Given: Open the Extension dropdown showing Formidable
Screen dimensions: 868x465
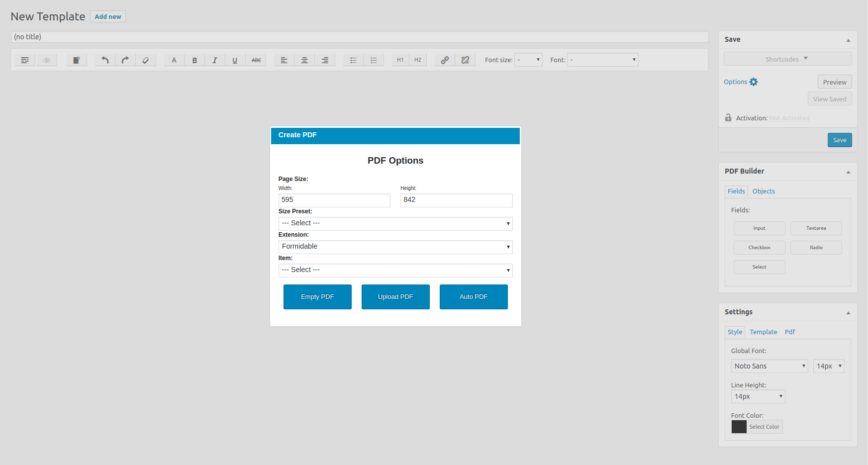Looking at the screenshot, I should (395, 247).
